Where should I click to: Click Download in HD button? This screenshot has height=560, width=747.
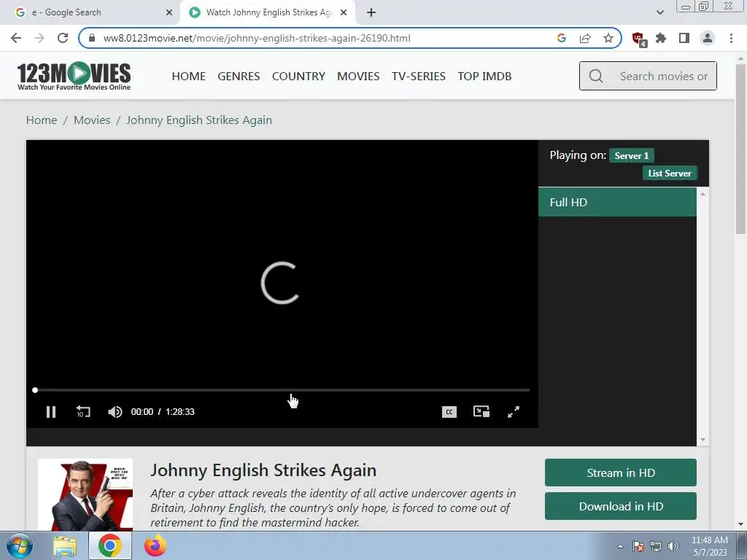(x=621, y=506)
